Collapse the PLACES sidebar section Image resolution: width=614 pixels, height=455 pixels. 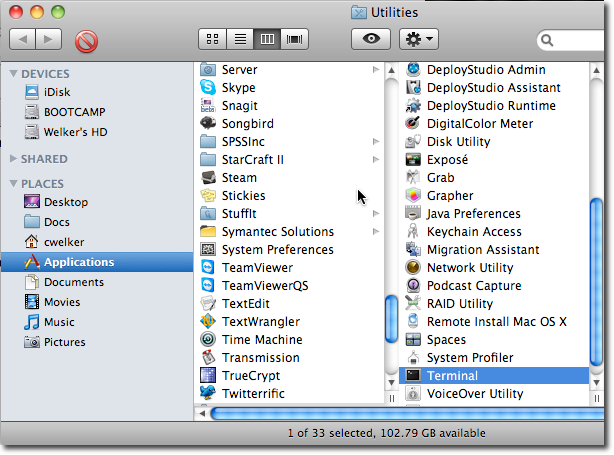pyautogui.click(x=13, y=183)
